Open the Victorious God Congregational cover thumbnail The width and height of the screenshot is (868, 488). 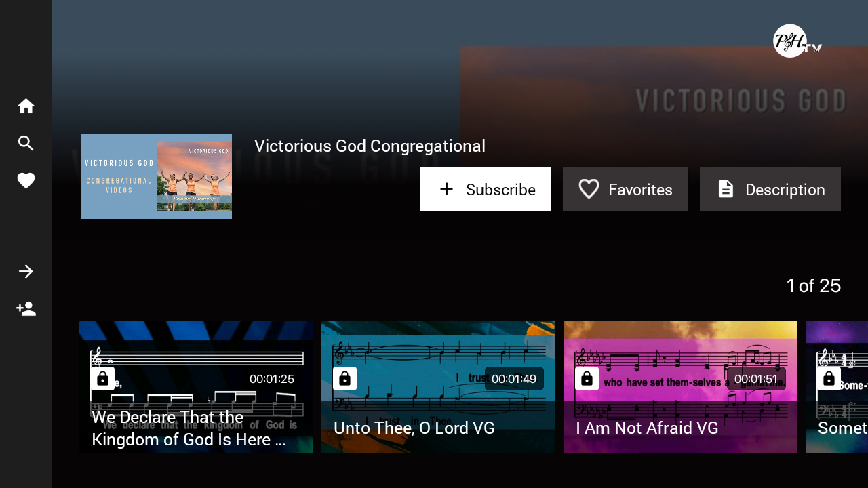click(157, 176)
